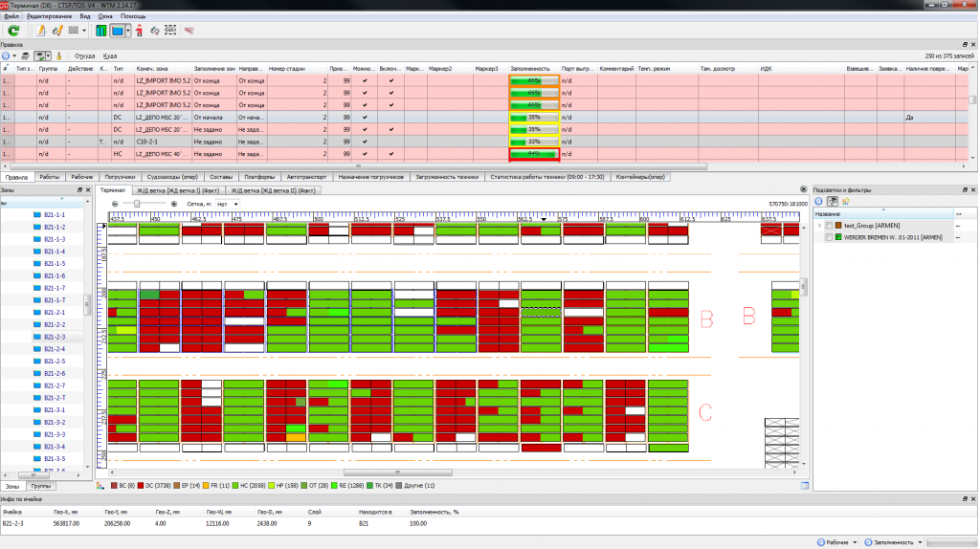The image size is (980, 549).
Task: Click the blue circular icon in Правила toolbar
Action: (6, 56)
